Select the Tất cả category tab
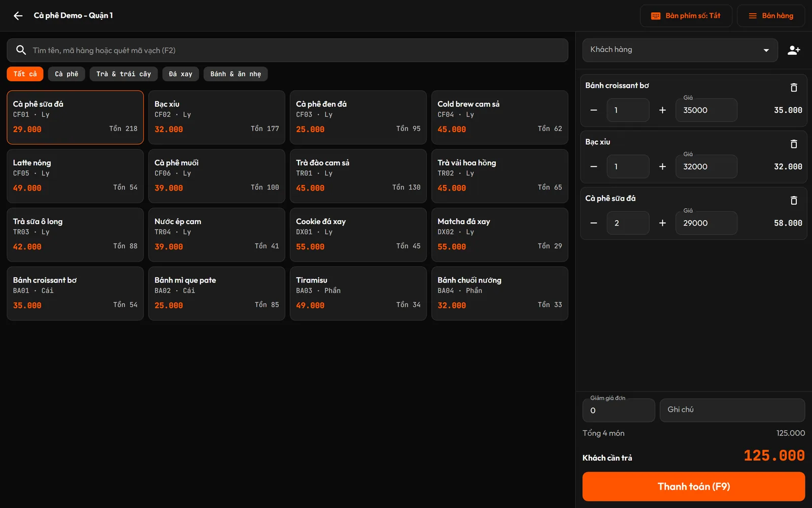This screenshot has height=508, width=812. pos(25,74)
